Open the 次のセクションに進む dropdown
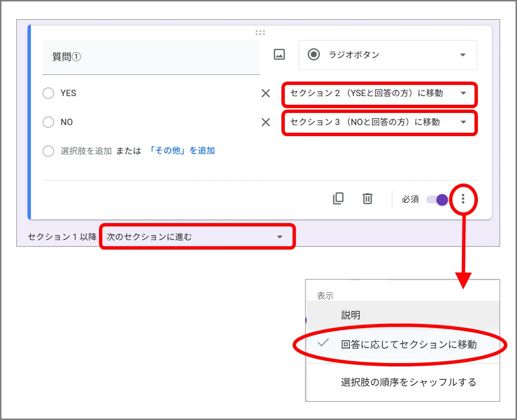This screenshot has width=517, height=420. click(x=197, y=237)
